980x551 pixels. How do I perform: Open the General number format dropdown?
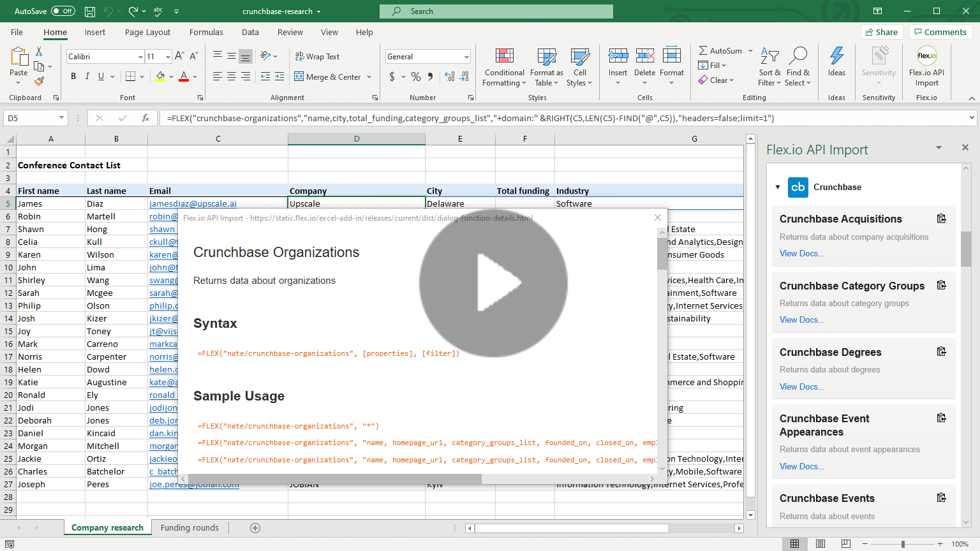[466, 57]
